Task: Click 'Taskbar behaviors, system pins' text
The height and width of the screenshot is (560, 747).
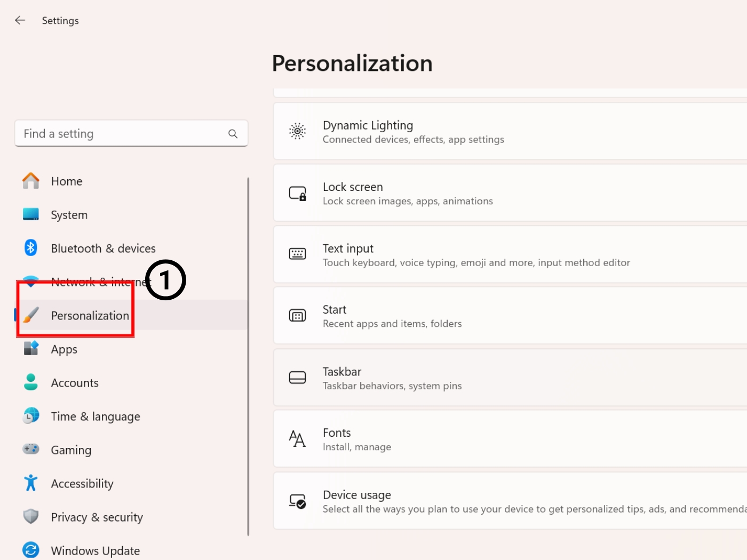Action: [392, 386]
